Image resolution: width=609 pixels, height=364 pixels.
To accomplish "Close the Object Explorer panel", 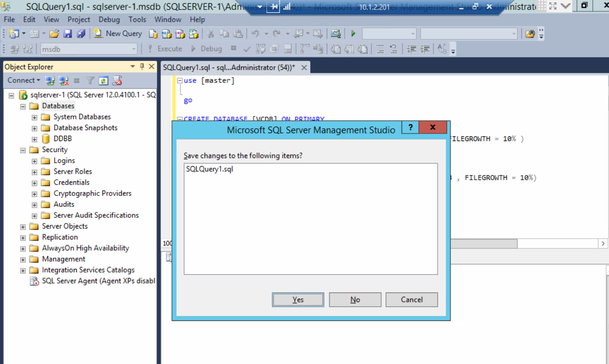I will click(152, 67).
